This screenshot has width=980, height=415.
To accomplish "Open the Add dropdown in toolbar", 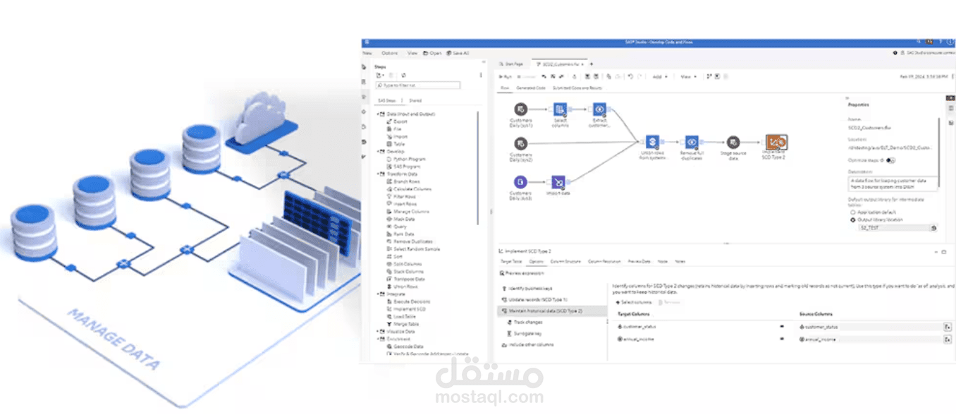I will (x=659, y=76).
